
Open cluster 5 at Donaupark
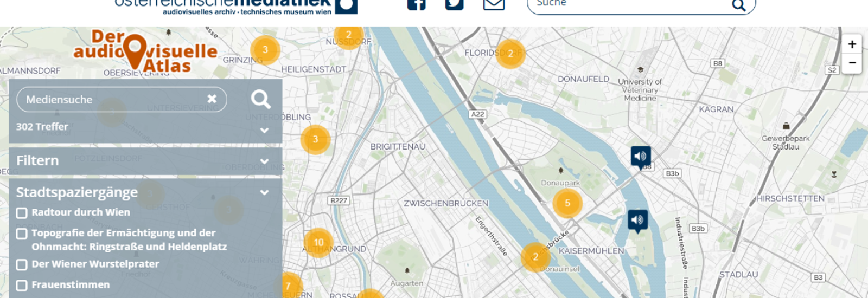click(567, 203)
